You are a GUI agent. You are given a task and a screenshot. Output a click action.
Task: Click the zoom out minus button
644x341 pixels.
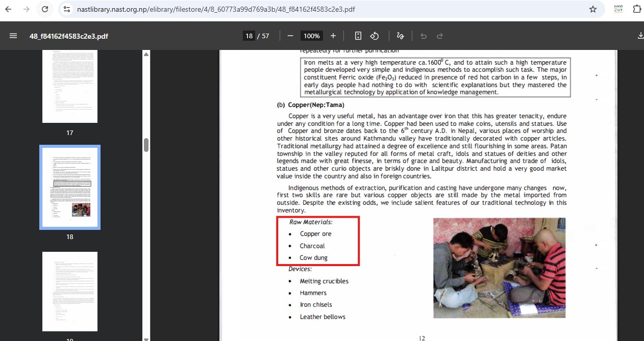point(290,36)
